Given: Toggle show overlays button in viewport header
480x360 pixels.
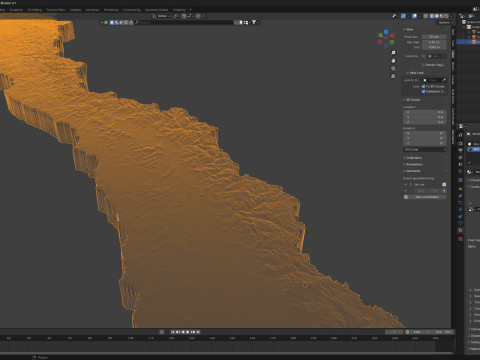Looking at the screenshot, I should [x=414, y=16].
